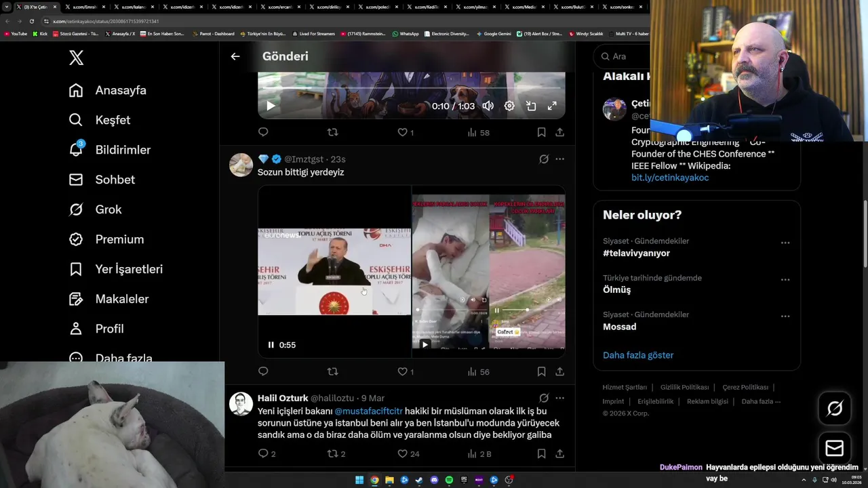Click the back arrow next to Gönderi
The height and width of the screenshot is (488, 868).
pos(235,56)
